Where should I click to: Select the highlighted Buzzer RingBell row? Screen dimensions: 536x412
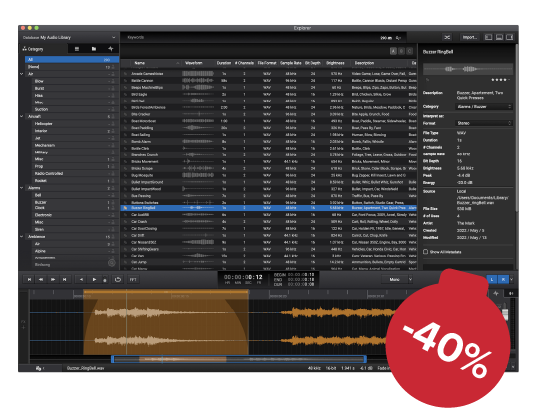tap(268, 208)
